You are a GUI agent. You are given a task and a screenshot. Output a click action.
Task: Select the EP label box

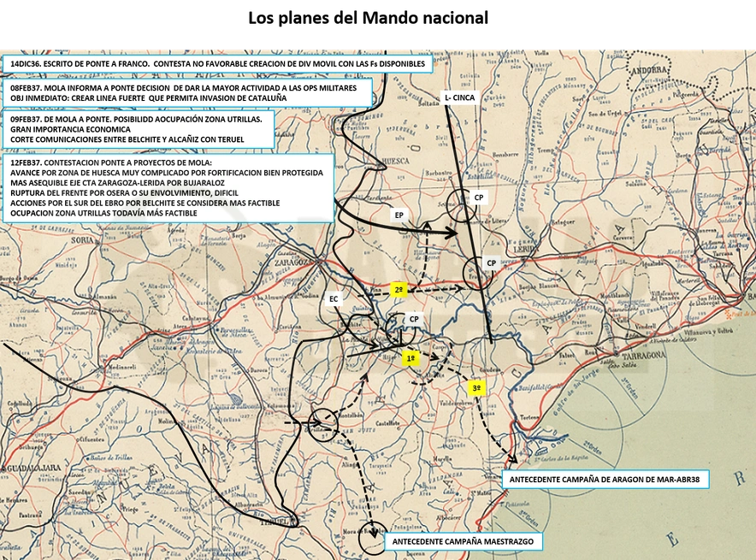[399, 215]
